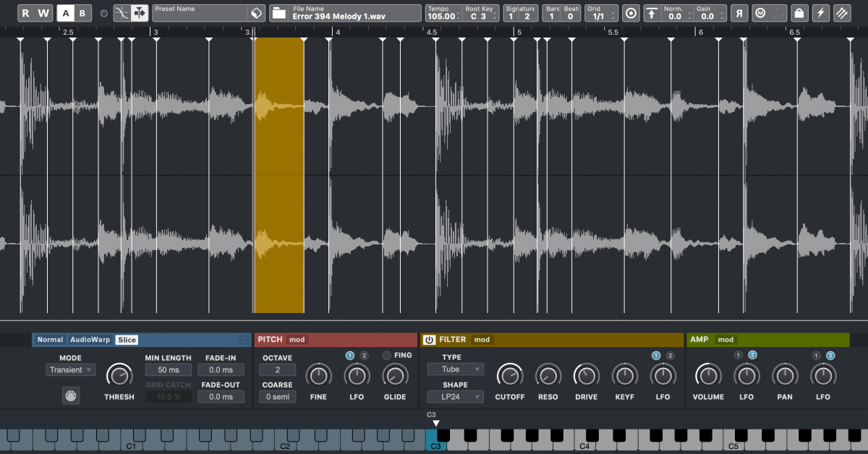
Task: Adjust the RESO knob
Action: (x=548, y=375)
